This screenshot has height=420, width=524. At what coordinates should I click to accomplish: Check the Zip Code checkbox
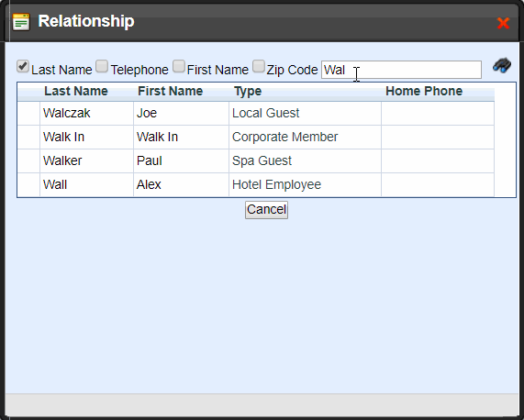(259, 66)
